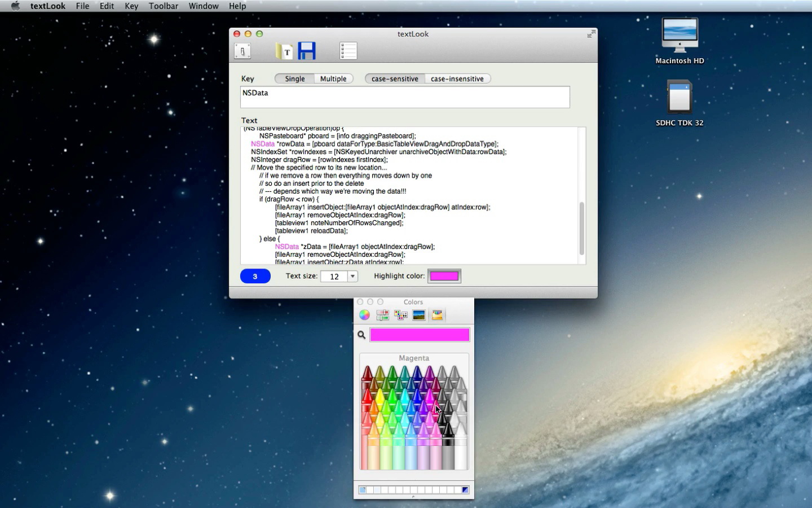
Task: Click the blue floppy disk save icon
Action: pos(307,51)
